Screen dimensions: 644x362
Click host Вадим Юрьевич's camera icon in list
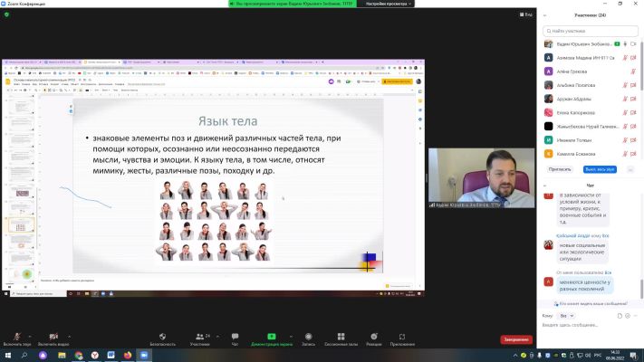633,44
